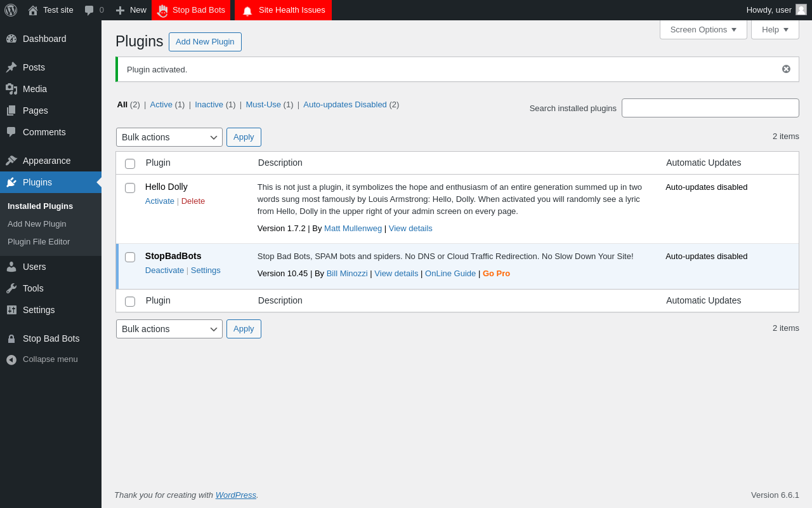This screenshot has width=812, height=508.
Task: View details for StopBadBots
Action: [396, 274]
